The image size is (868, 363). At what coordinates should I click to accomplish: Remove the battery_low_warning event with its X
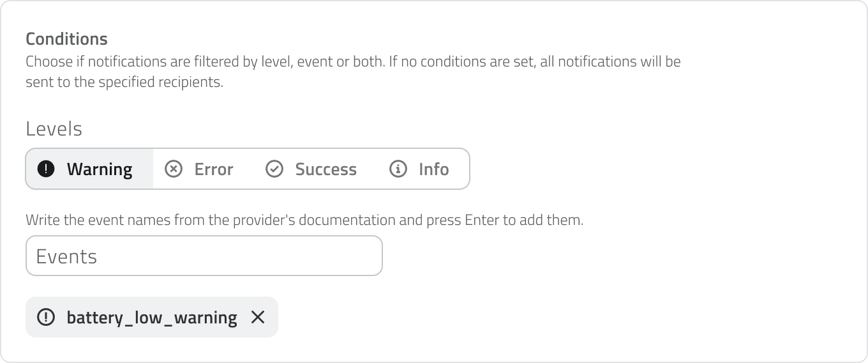pyautogui.click(x=258, y=317)
